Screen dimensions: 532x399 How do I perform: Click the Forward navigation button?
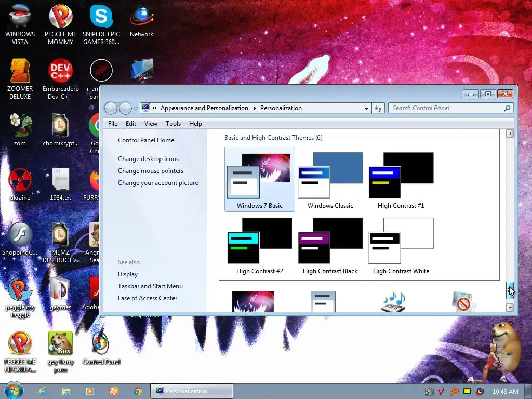(125, 108)
